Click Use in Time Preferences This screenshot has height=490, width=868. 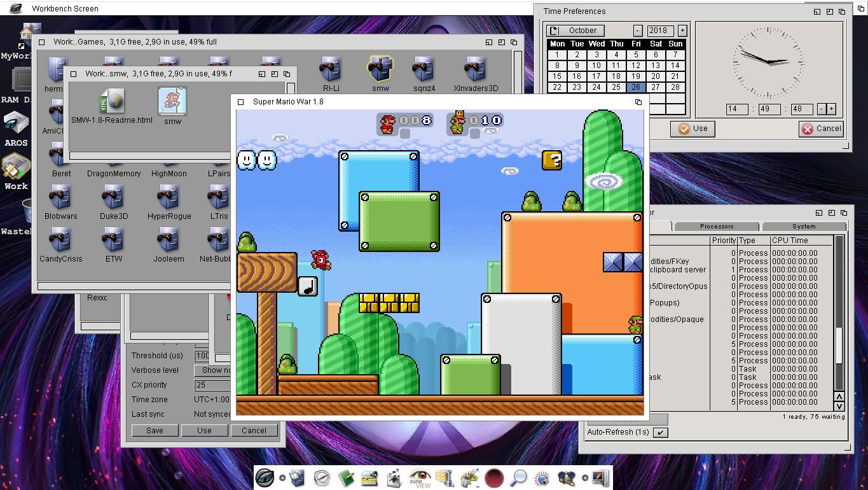692,129
